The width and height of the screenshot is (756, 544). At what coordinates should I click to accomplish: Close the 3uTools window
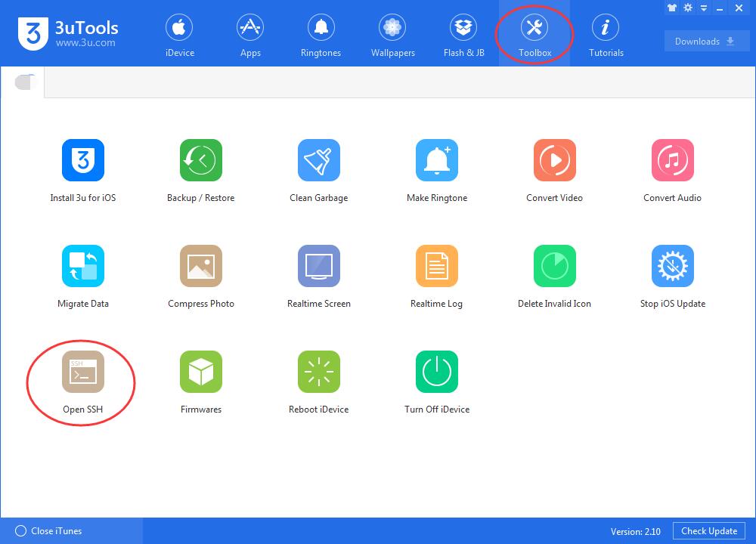(739, 8)
